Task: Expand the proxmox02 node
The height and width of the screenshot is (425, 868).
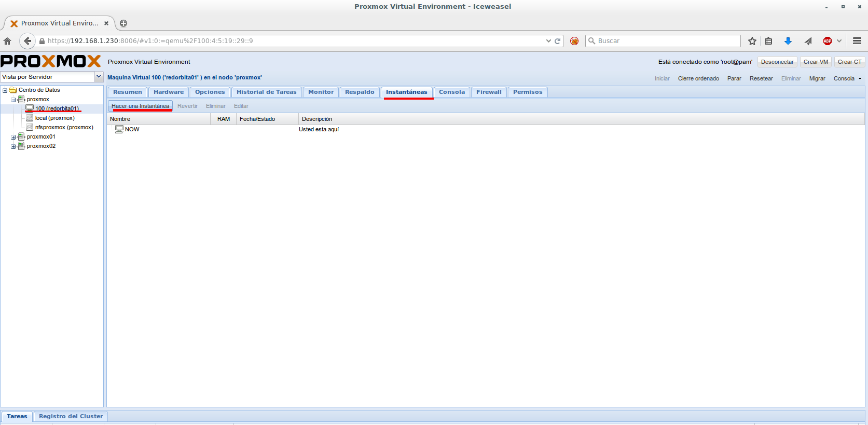Action: coord(13,146)
